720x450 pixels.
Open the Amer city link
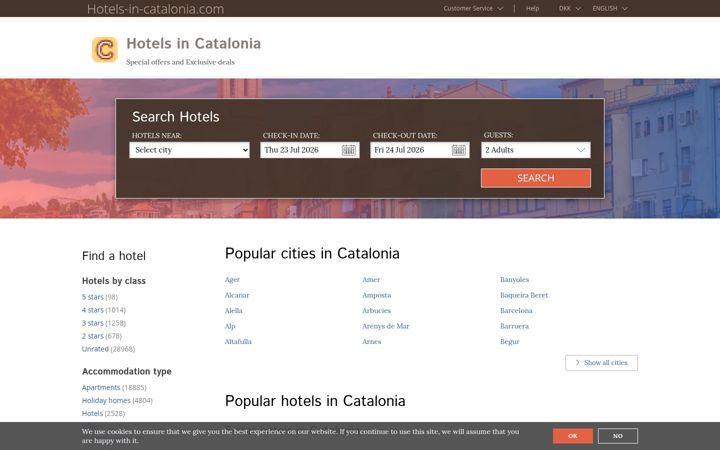click(x=371, y=280)
